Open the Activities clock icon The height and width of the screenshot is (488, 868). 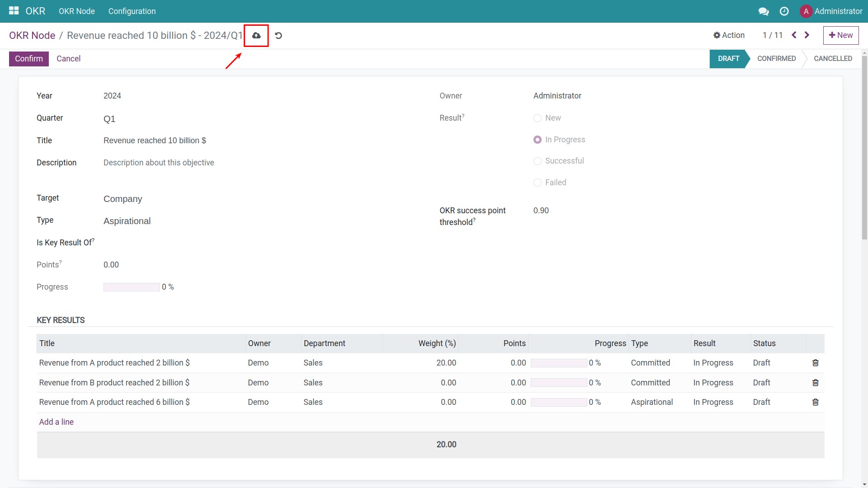coord(784,11)
